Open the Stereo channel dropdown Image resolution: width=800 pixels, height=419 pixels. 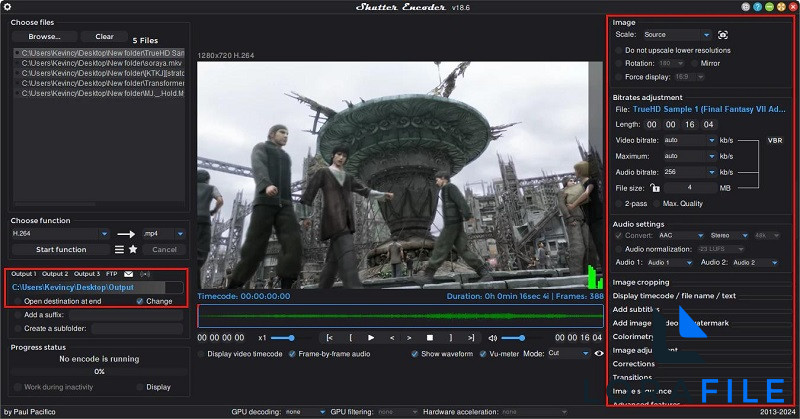(729, 235)
